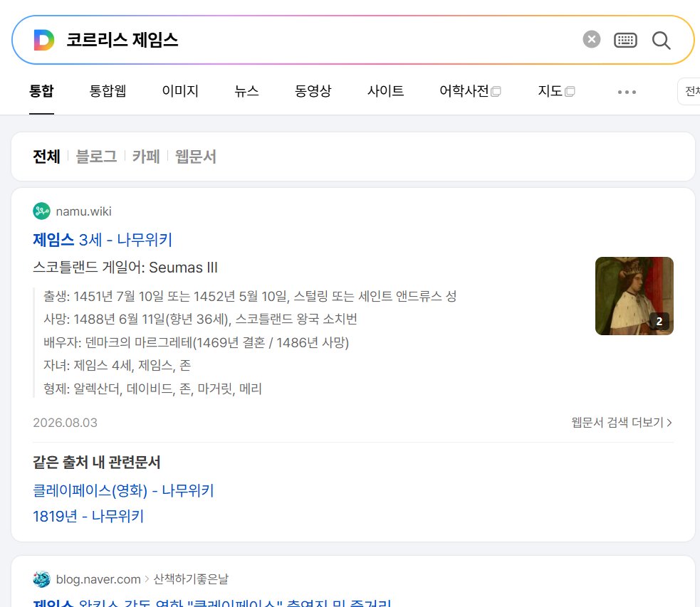Filter results by 웹문서

click(x=196, y=157)
